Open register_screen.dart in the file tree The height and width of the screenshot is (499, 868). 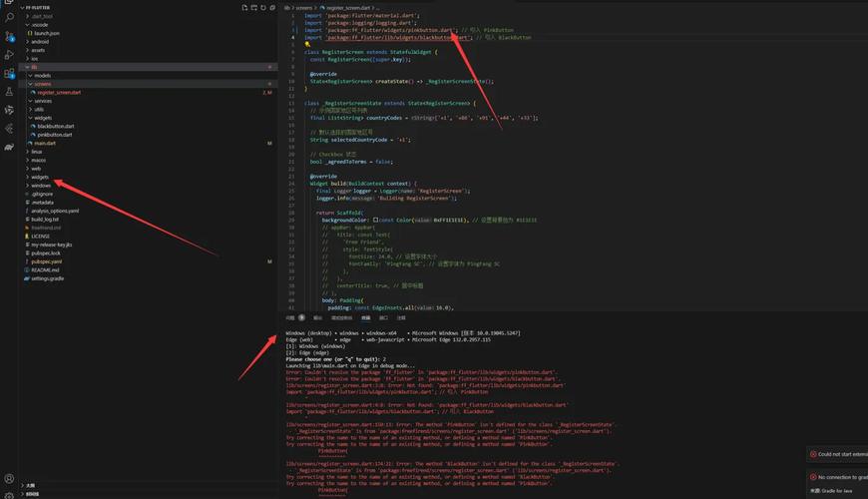point(59,92)
